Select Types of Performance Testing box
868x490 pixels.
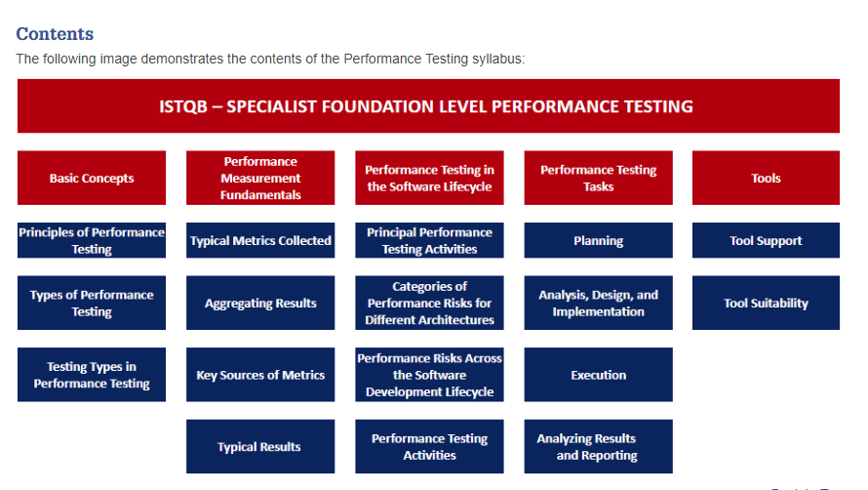(x=92, y=303)
